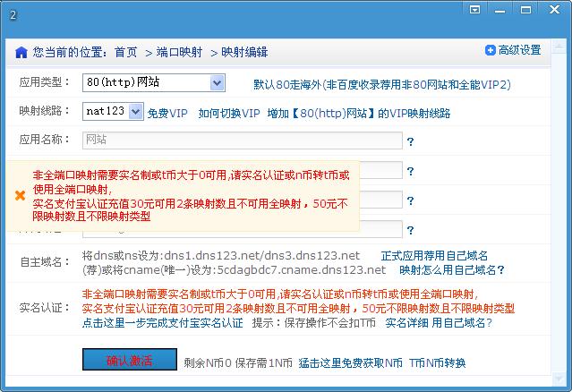
Task: Dismiss the orange X warning icon
Action: pyautogui.click(x=20, y=195)
